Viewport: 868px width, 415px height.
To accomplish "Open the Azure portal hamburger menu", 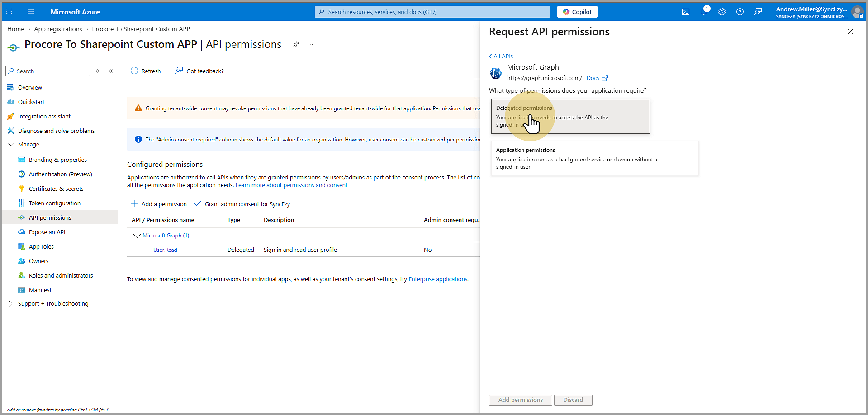I will [31, 12].
